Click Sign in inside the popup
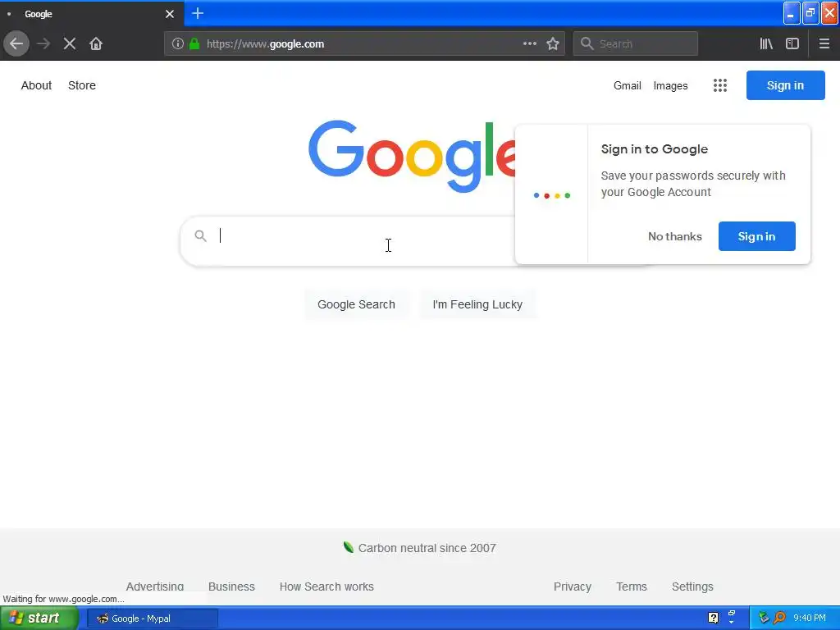Viewport: 840px width, 630px height. click(x=756, y=236)
